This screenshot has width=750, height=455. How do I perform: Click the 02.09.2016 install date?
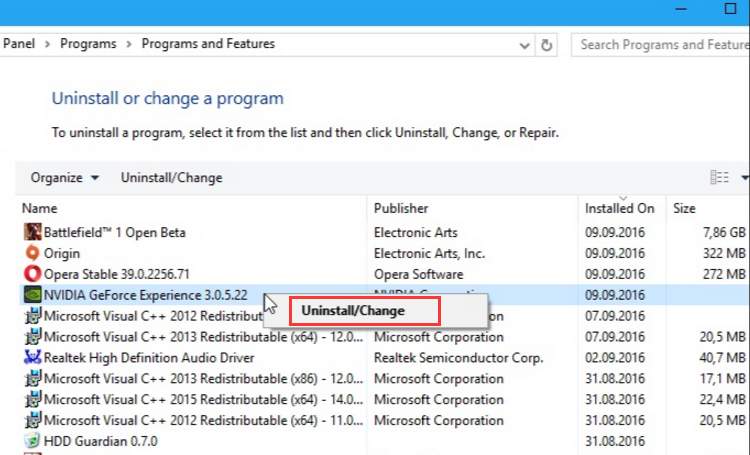615,357
